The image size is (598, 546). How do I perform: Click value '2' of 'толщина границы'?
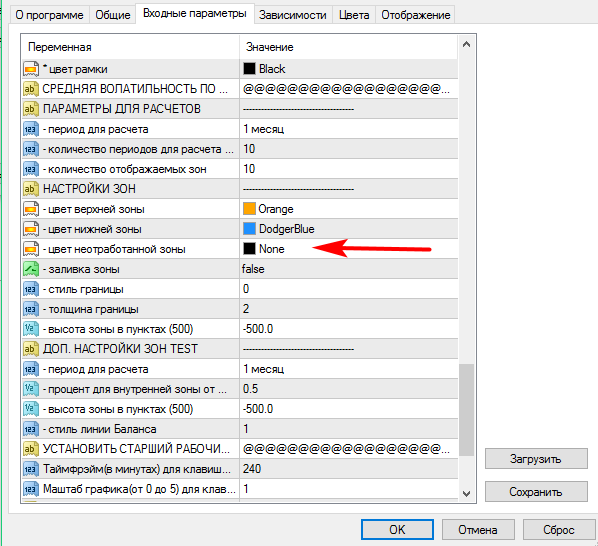tap(246, 309)
